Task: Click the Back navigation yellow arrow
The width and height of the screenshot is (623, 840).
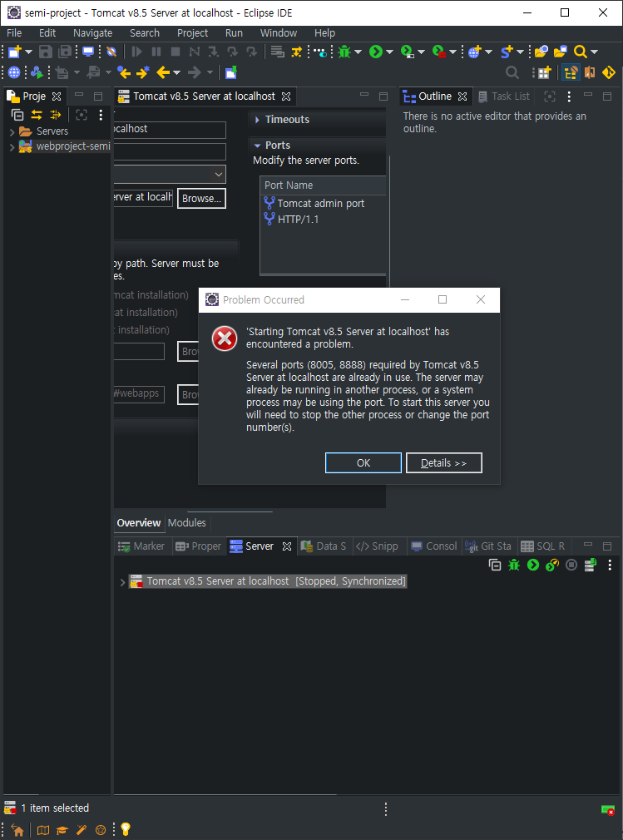Action: coord(163,72)
